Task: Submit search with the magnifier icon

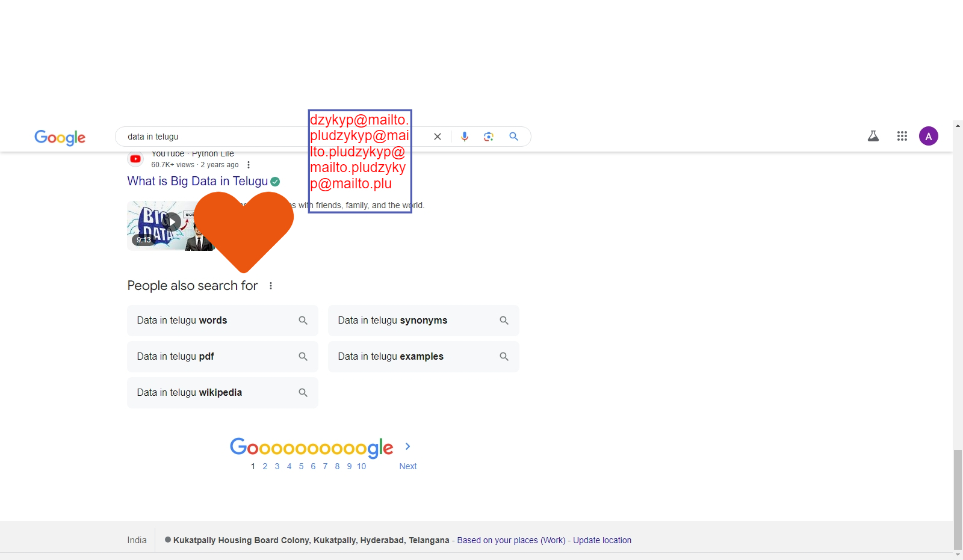Action: [513, 137]
